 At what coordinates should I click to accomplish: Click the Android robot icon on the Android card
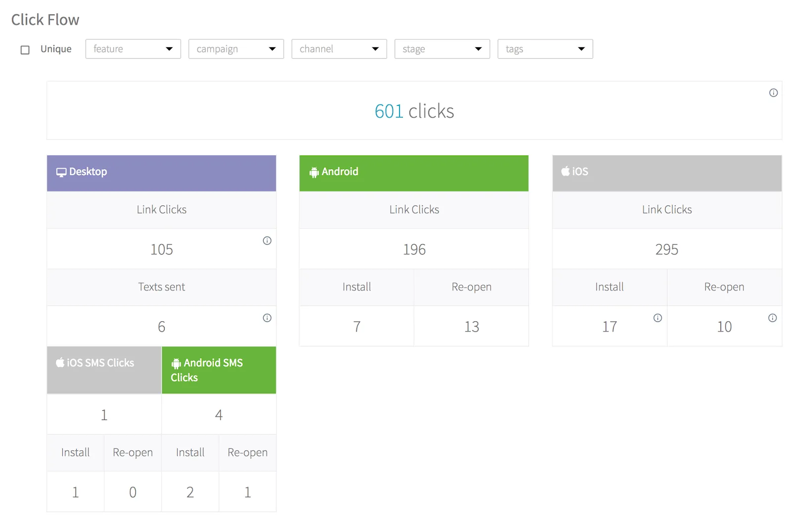click(x=314, y=172)
